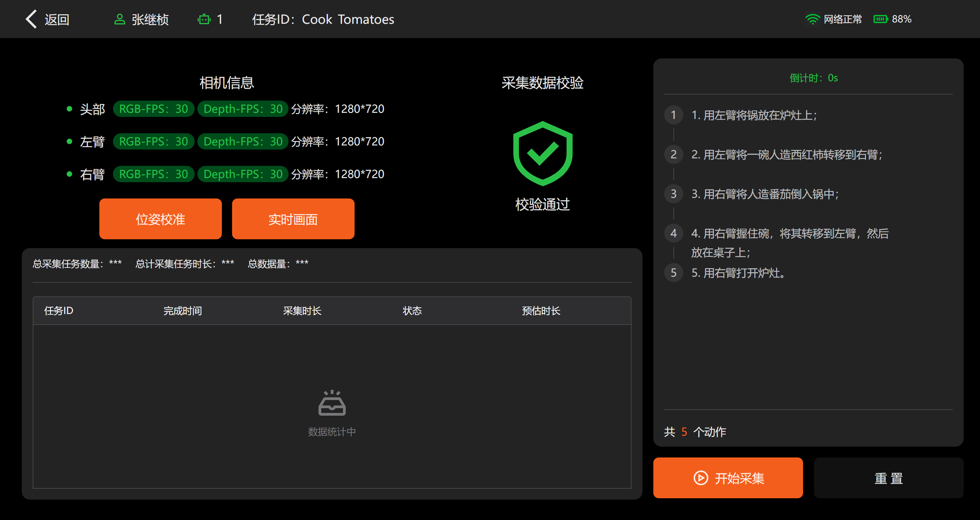The height and width of the screenshot is (520, 980).
Task: Click the 任务ID column header
Action: 59,311
